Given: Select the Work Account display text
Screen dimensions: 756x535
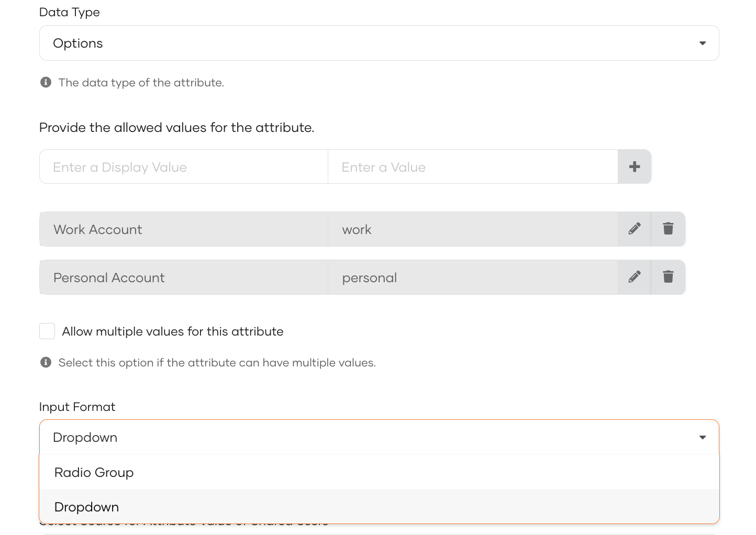Looking at the screenshot, I should 98,229.
